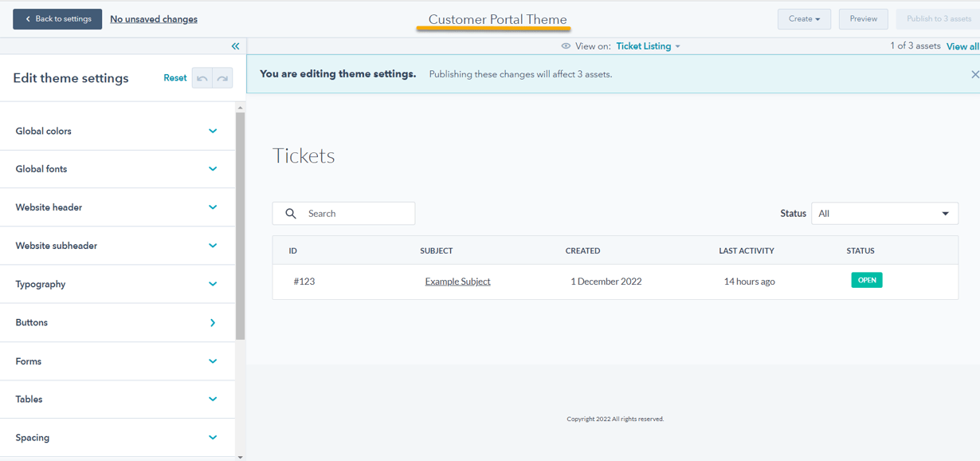
Task: Click the OPEN status badge
Action: point(867,280)
